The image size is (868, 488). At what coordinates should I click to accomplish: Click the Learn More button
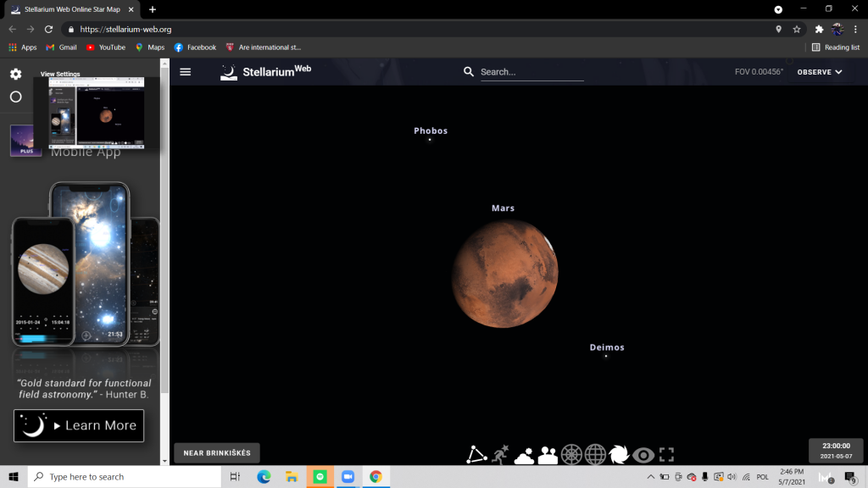click(79, 425)
